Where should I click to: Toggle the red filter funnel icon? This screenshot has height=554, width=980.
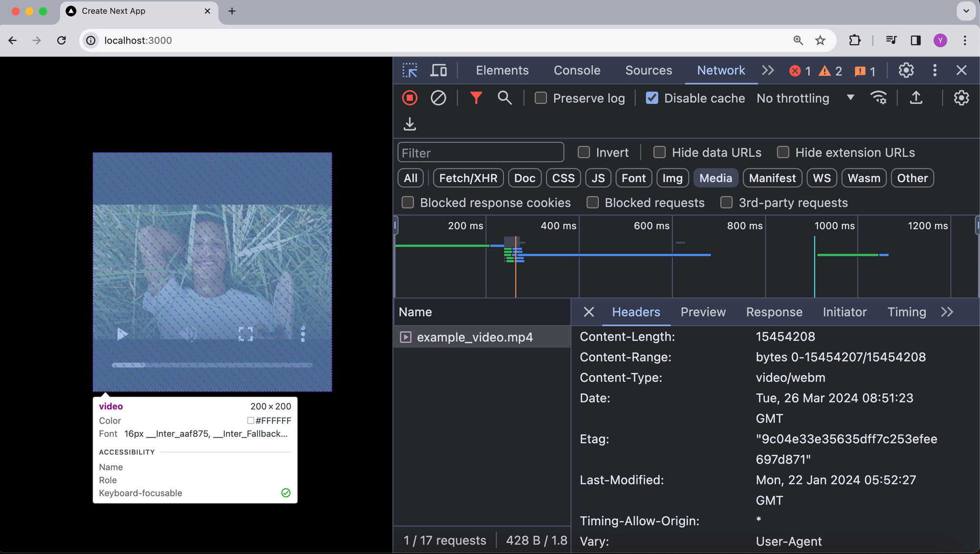click(476, 98)
